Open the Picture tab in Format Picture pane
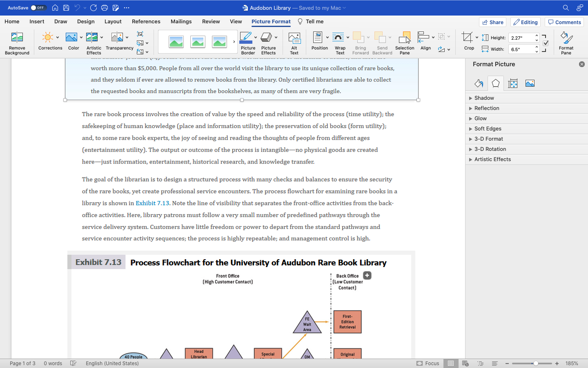The height and width of the screenshot is (368, 588). [x=530, y=83]
